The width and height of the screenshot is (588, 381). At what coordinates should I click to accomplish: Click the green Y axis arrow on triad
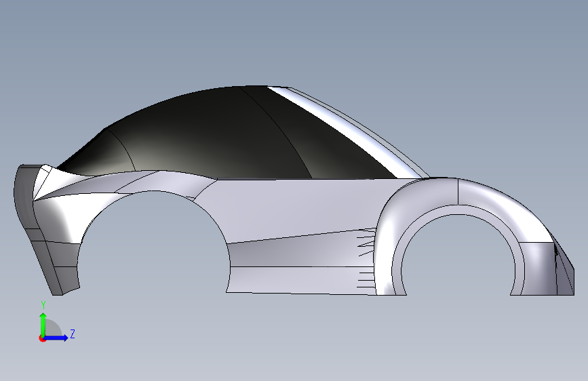point(43,324)
